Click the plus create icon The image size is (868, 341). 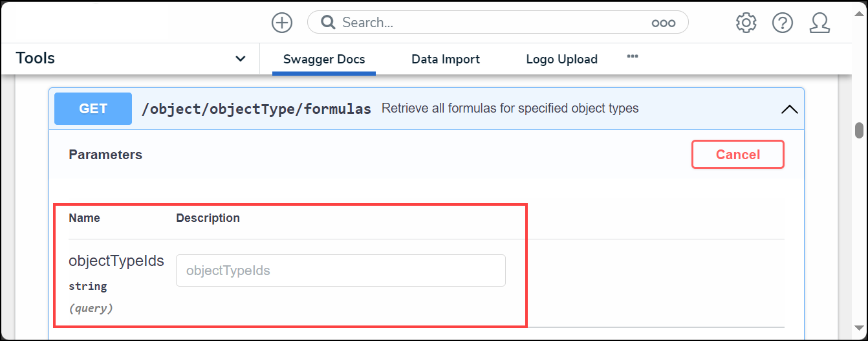282,23
